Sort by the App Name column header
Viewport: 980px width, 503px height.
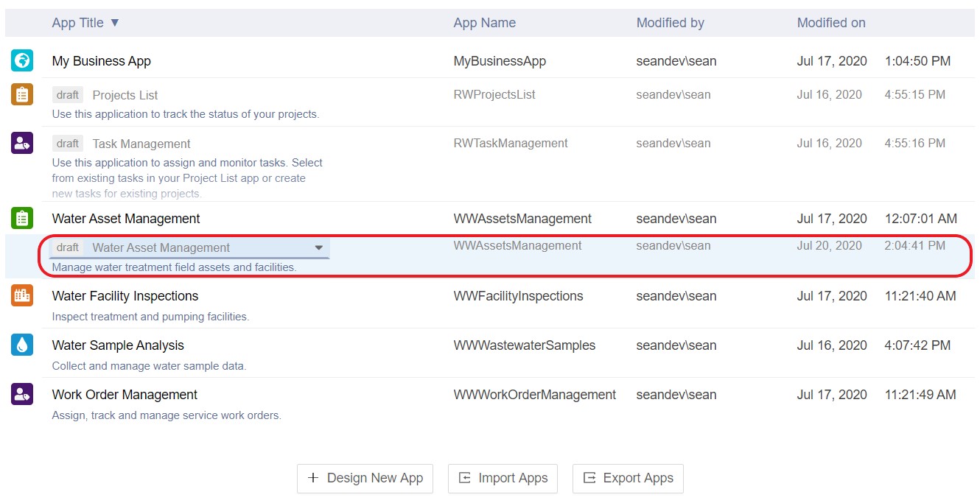coord(484,23)
